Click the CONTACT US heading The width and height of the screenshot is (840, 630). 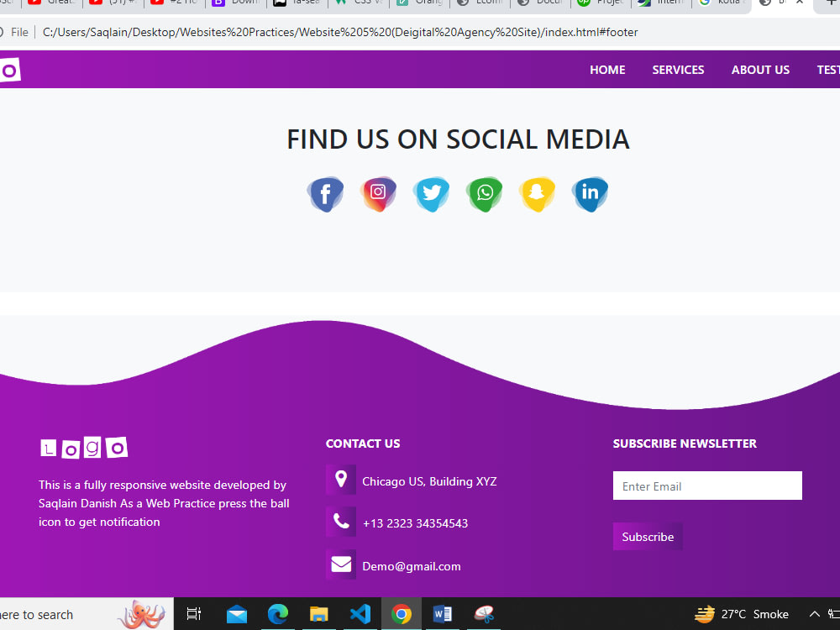[x=363, y=444]
